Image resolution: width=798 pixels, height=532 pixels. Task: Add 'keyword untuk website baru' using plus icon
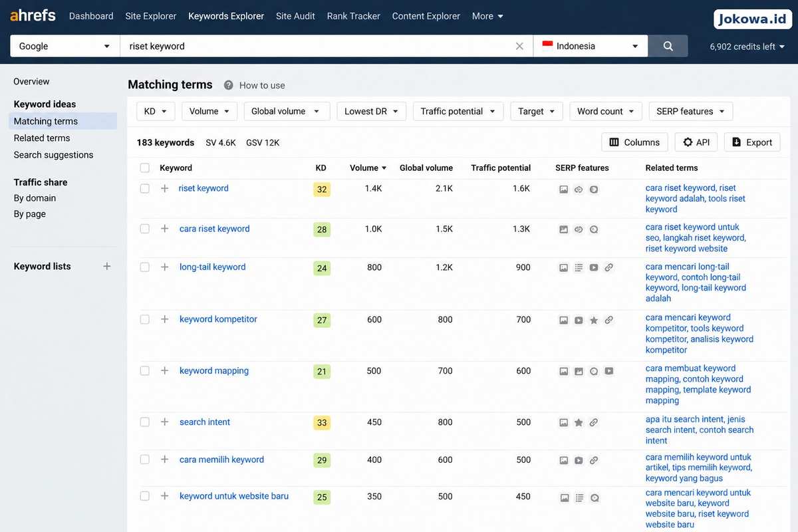click(x=164, y=496)
